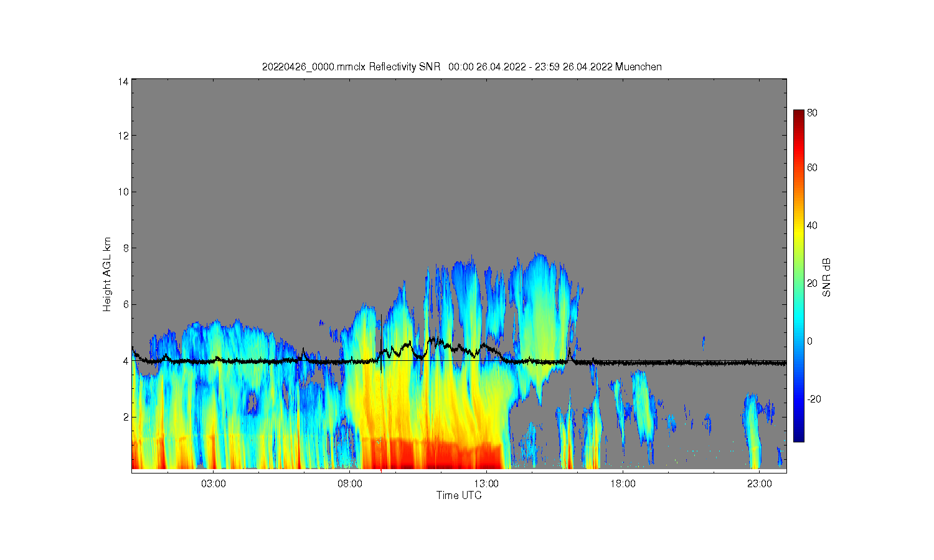Click the SNR color scale bar

(799, 276)
